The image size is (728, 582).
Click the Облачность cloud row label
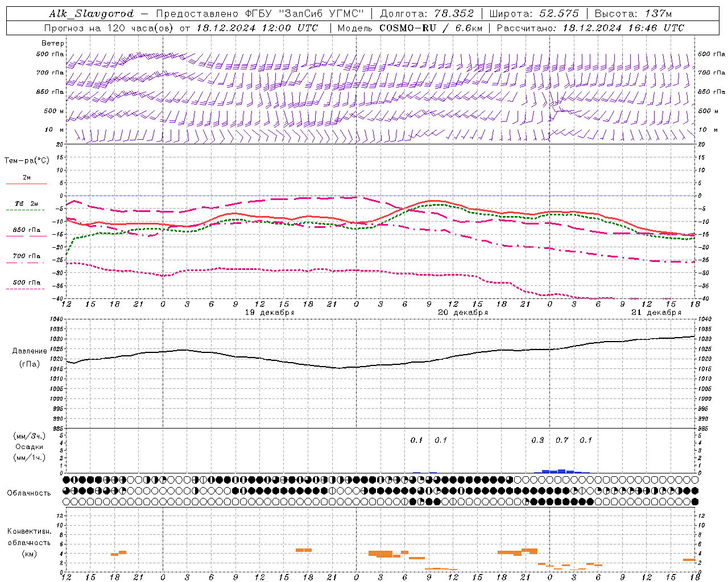click(29, 493)
